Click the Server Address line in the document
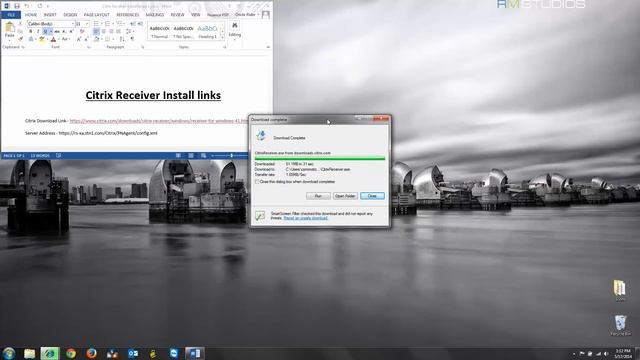This screenshot has height=360, width=640. tap(91, 133)
